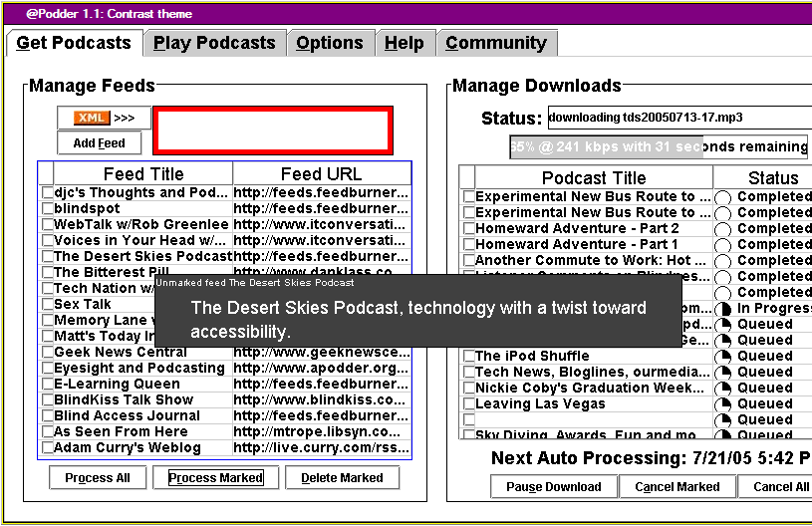812x526 pixels.
Task: Select the http://www.blindkiss.co feed URL cell
Action: (x=320, y=399)
